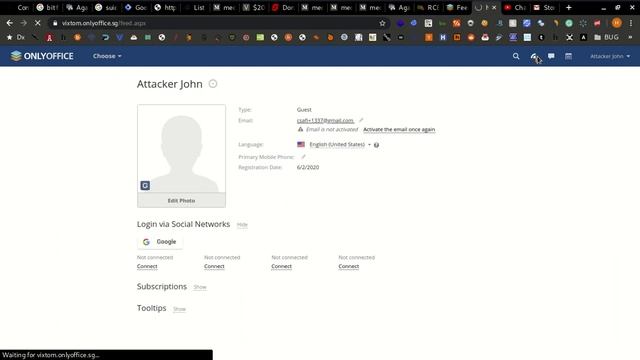Viewport: 640px width, 360px height.
Task: Click the pencil icon for Primary Mobile Phone
Action: (303, 157)
